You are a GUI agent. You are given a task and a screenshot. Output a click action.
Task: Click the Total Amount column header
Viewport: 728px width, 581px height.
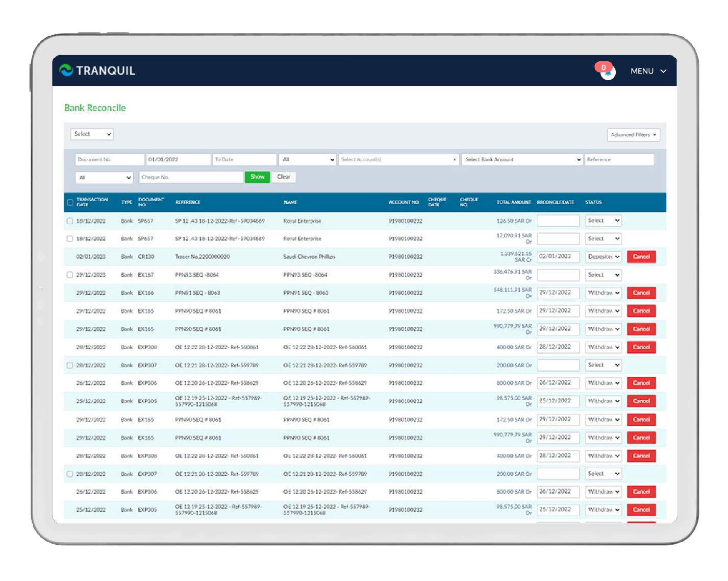(x=514, y=202)
